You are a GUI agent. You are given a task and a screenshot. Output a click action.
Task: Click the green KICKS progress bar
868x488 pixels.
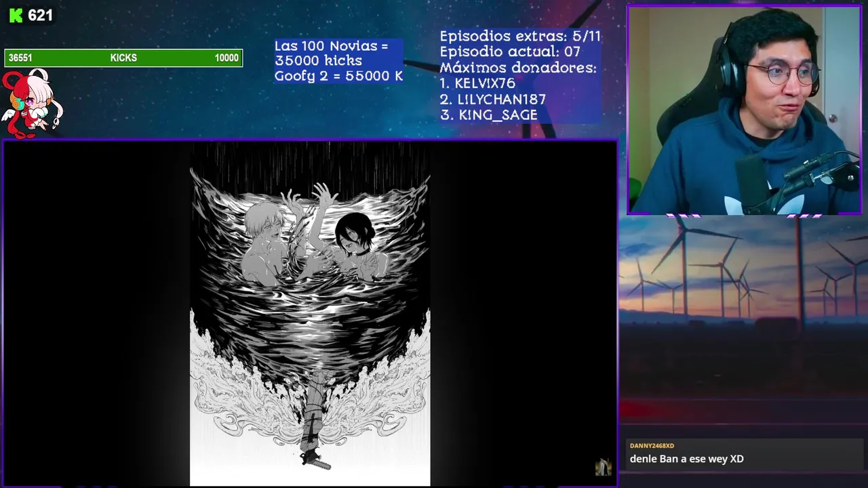pos(123,58)
